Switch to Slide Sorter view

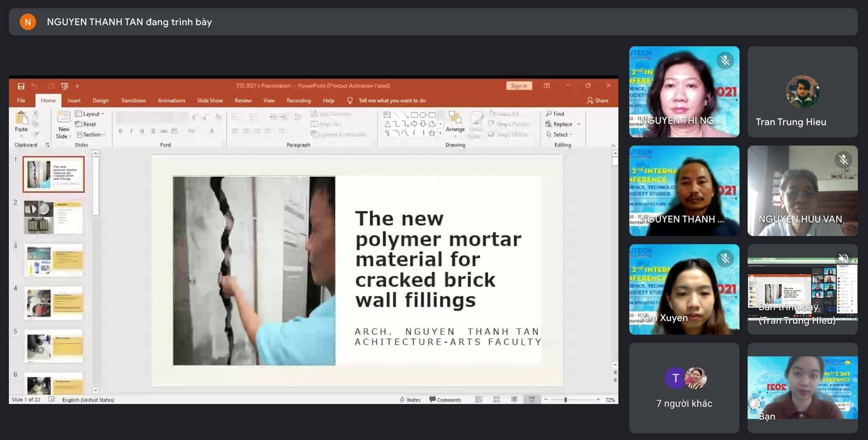pyautogui.click(x=496, y=399)
